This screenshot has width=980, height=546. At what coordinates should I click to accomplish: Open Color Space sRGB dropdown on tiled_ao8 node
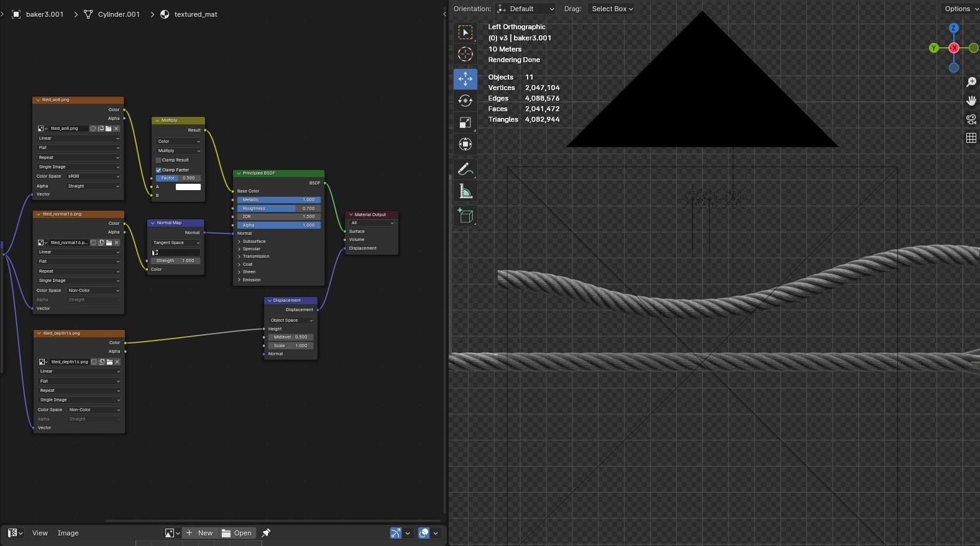(93, 176)
